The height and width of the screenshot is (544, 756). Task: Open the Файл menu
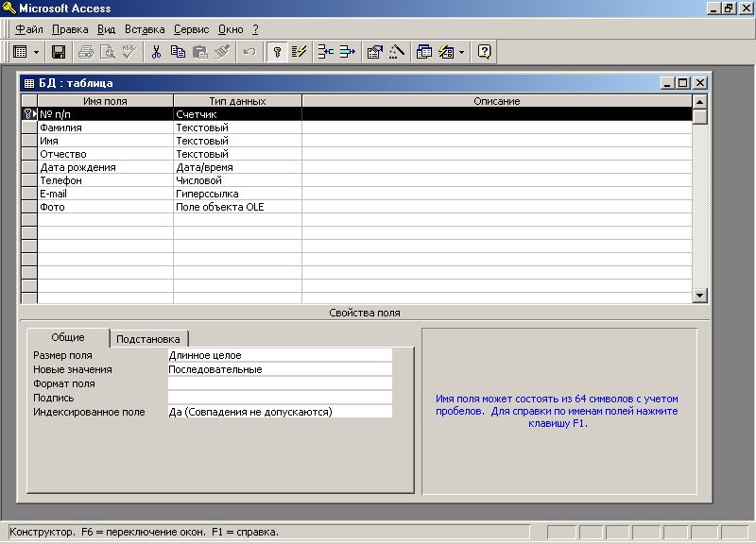click(29, 29)
